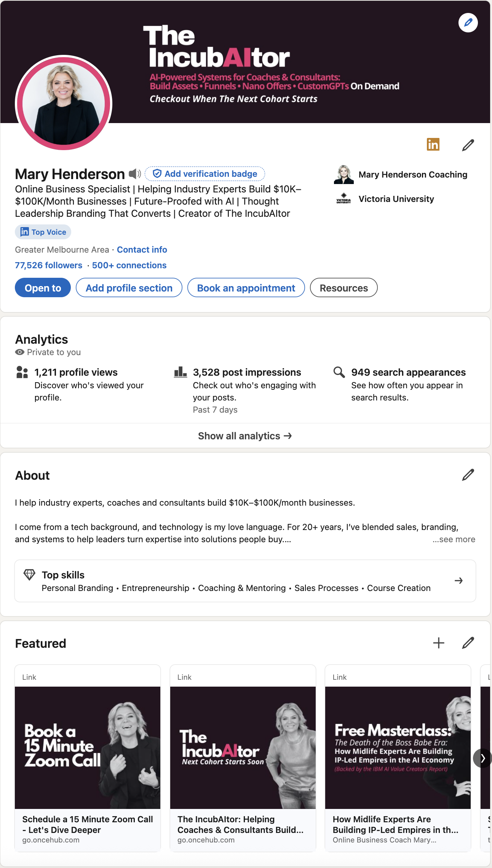
Task: Click Add verification badge
Action: 205,174
